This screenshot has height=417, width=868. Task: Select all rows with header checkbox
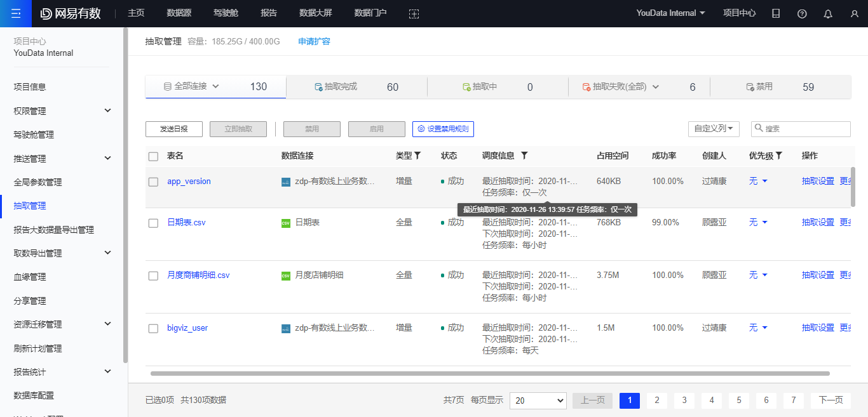[x=153, y=156]
